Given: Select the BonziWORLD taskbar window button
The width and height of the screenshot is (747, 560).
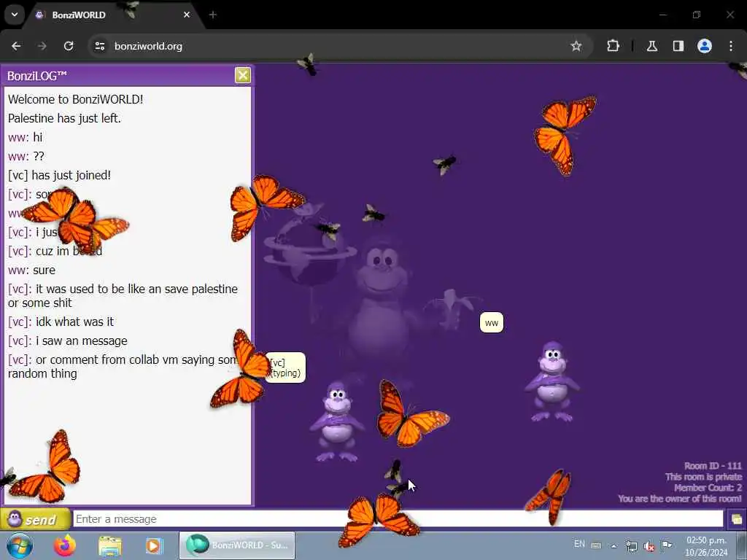Looking at the screenshot, I should [x=237, y=545].
